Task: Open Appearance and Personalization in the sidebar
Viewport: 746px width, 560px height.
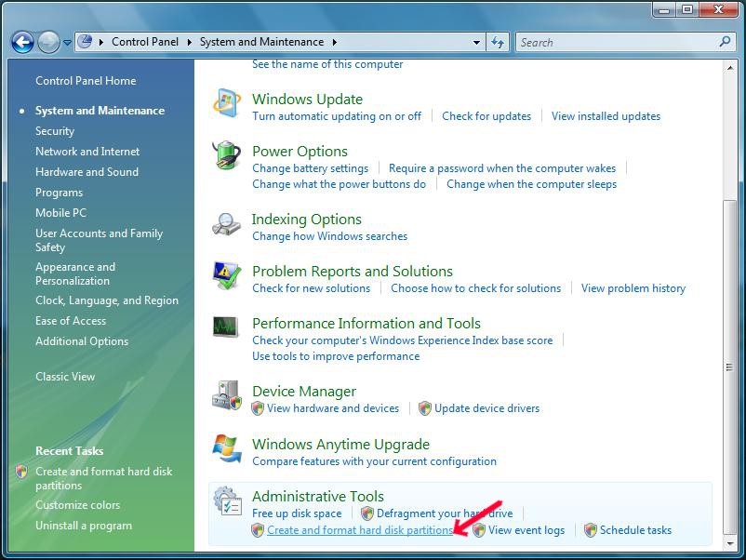Action: tap(75, 274)
